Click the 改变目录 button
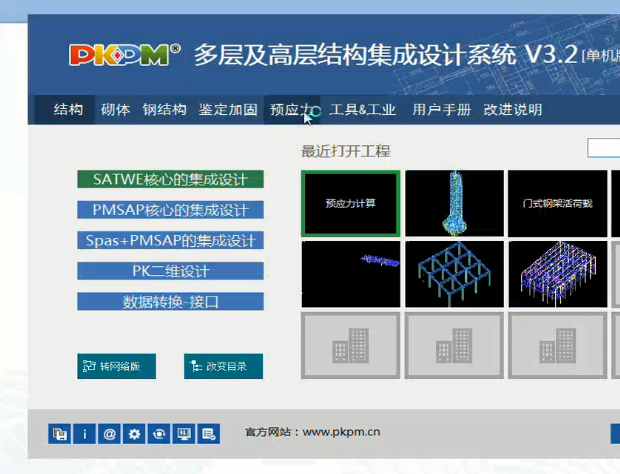Image resolution: width=620 pixels, height=474 pixels. point(223,366)
